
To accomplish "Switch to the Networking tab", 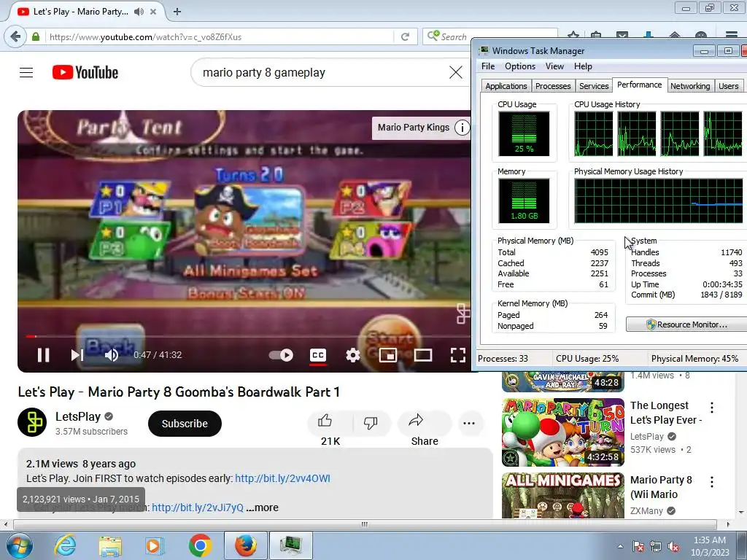I will coord(690,86).
